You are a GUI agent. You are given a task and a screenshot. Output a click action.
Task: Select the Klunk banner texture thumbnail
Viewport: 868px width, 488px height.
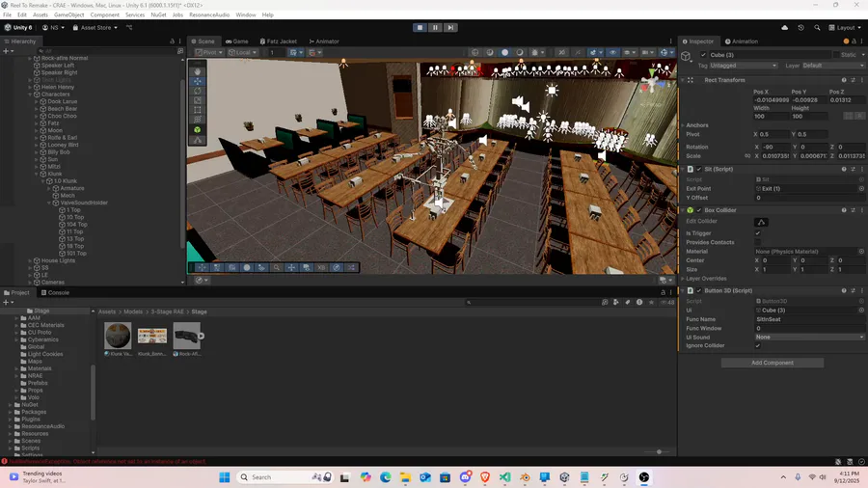(152, 336)
